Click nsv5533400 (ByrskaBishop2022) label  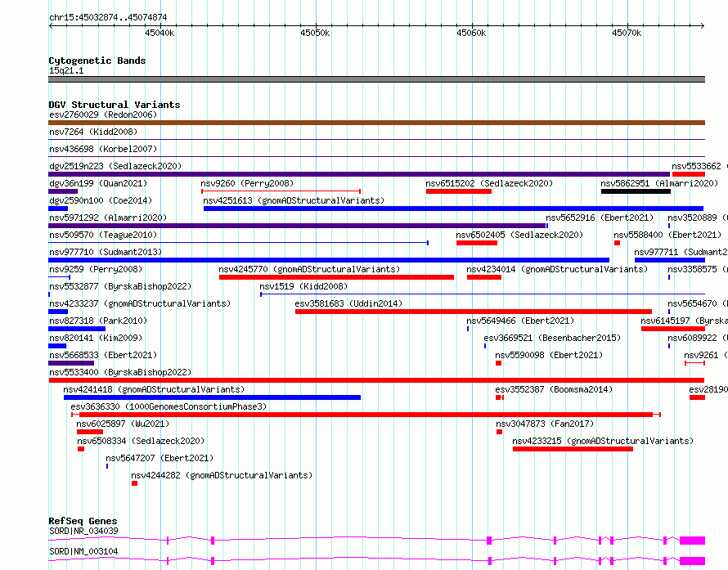pos(120,372)
